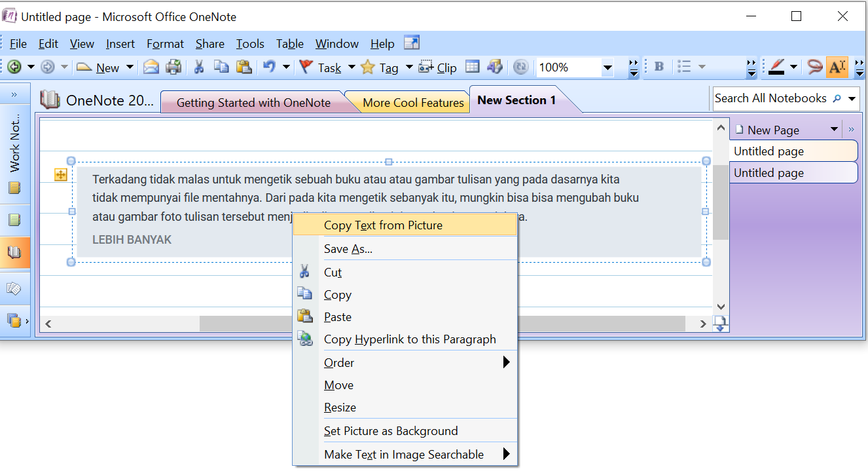The height and width of the screenshot is (473, 868).
Task: Select the first Untitled page tab
Action: (x=793, y=151)
